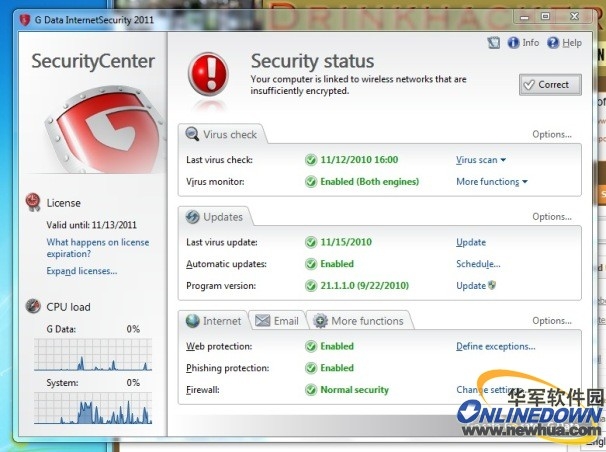
Task: Click green check beside Firewall
Action: click(311, 390)
